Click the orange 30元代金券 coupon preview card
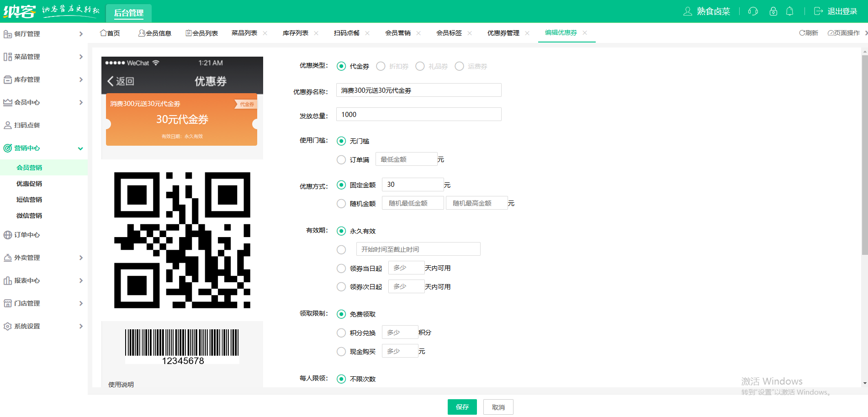The height and width of the screenshot is (417, 868). (182, 120)
